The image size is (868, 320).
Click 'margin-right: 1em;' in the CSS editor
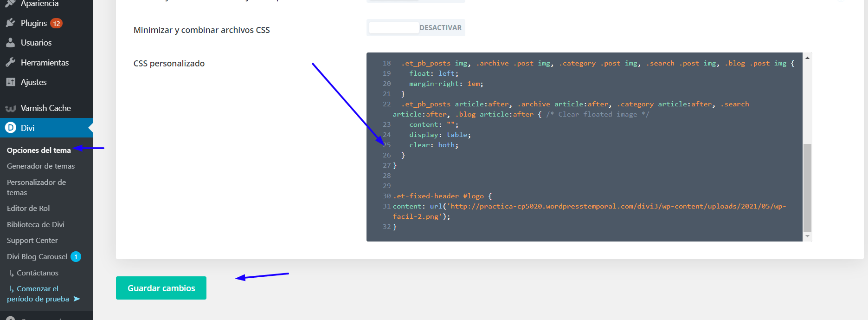point(446,84)
